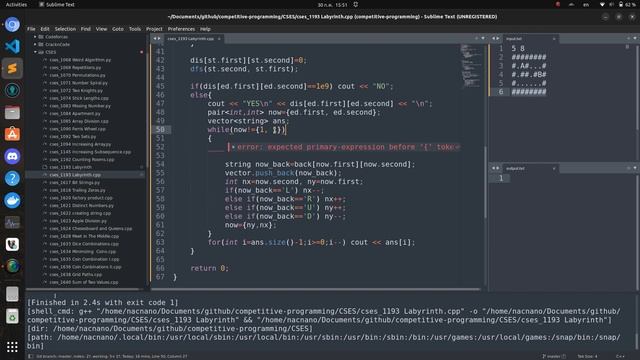Click the C++ syntax selector in status bar

coord(620,356)
